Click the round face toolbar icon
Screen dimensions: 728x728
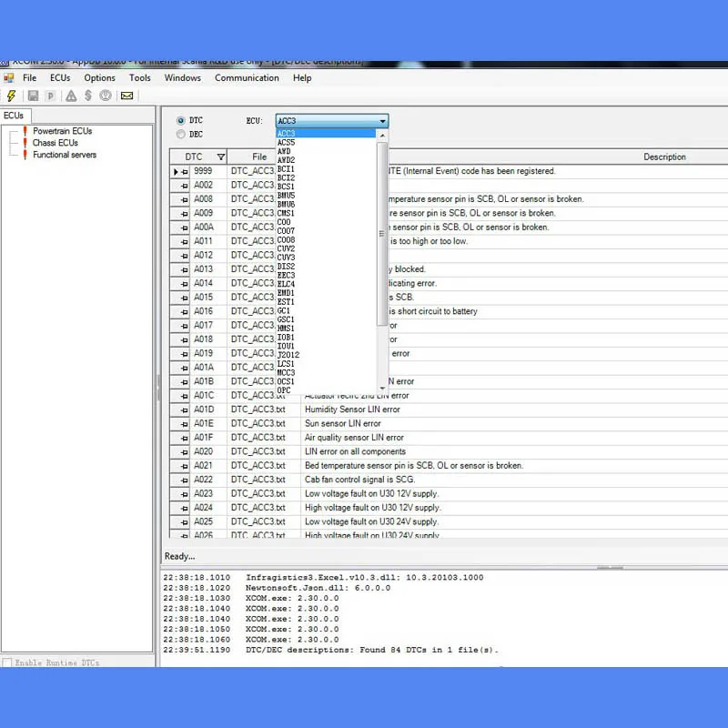[x=106, y=96]
